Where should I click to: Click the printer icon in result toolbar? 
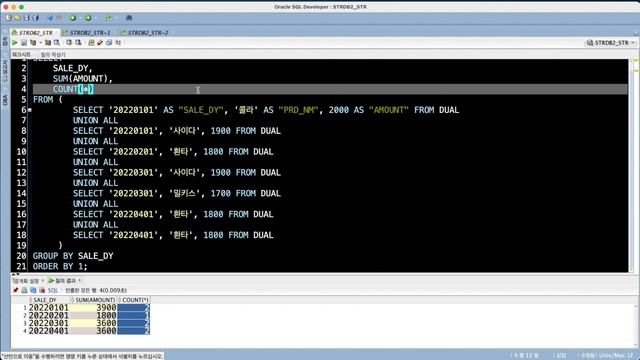click(x=24, y=290)
